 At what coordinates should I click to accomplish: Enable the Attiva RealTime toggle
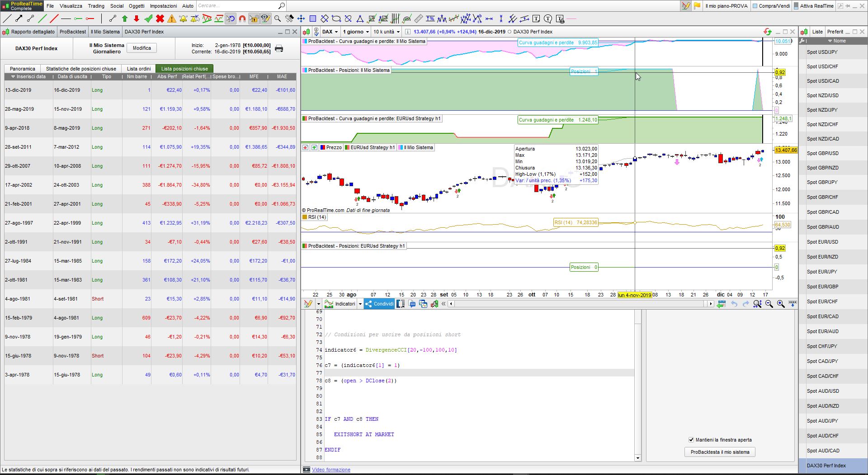796,6
